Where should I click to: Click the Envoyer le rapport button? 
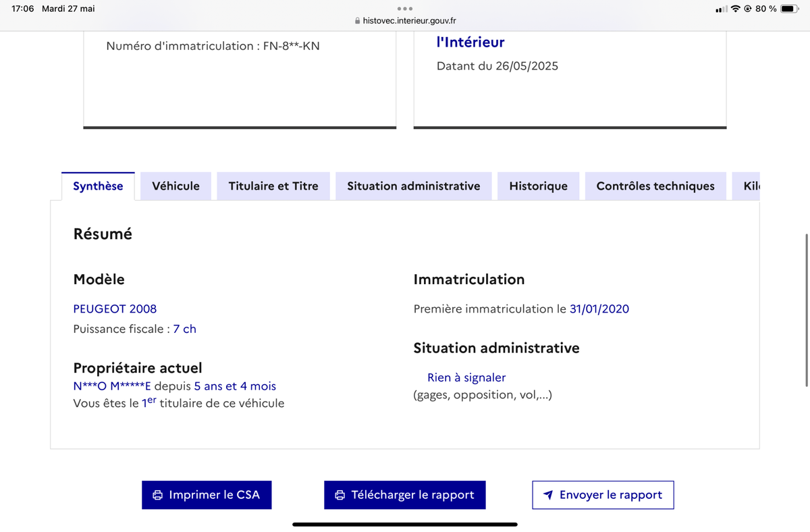[603, 495]
